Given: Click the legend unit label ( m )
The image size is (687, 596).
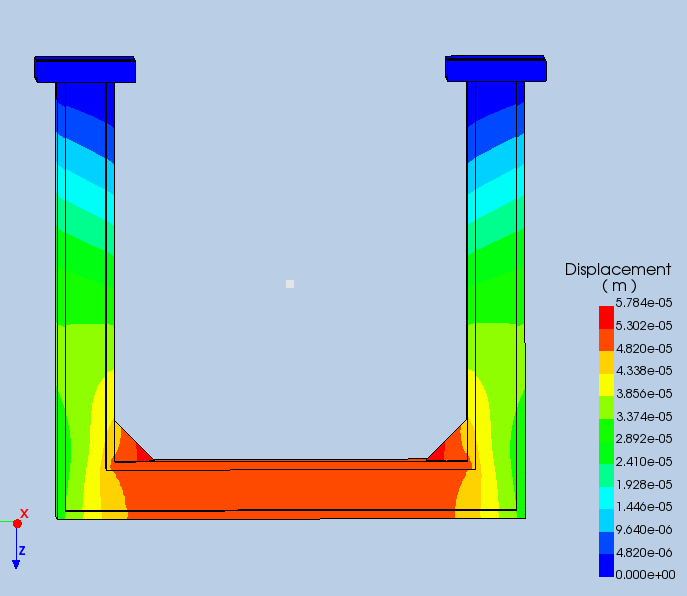Looking at the screenshot, I should (619, 286).
